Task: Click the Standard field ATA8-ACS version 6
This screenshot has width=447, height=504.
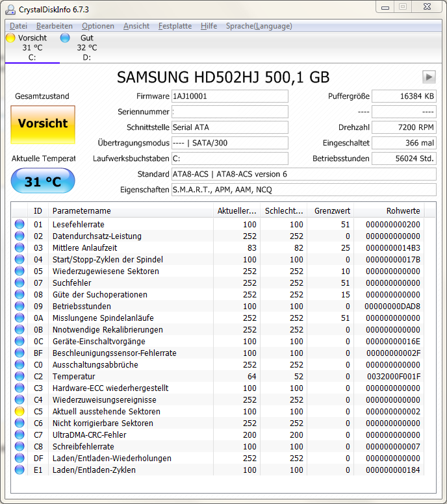Action: pyautogui.click(x=303, y=174)
